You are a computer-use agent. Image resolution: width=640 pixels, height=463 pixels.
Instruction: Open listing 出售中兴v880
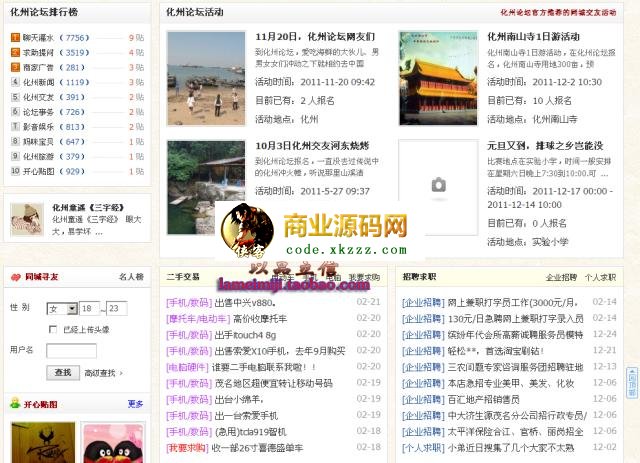[x=245, y=303]
